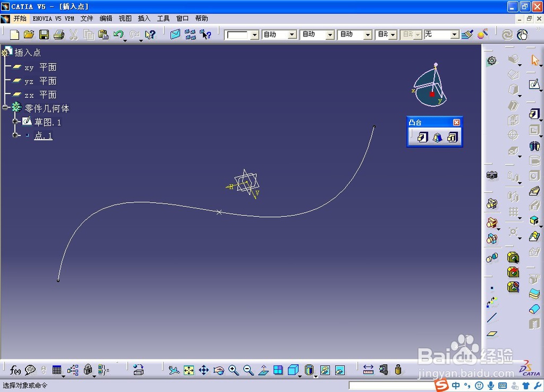Open the 开始 menu
This screenshot has height=392, width=544.
coord(20,18)
